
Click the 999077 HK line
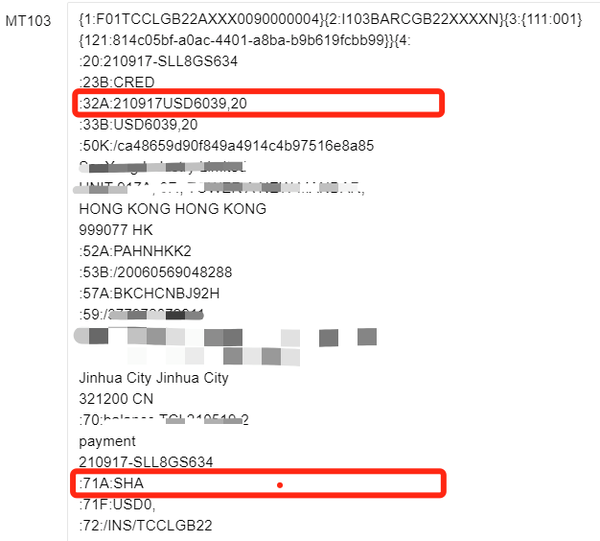(x=116, y=230)
